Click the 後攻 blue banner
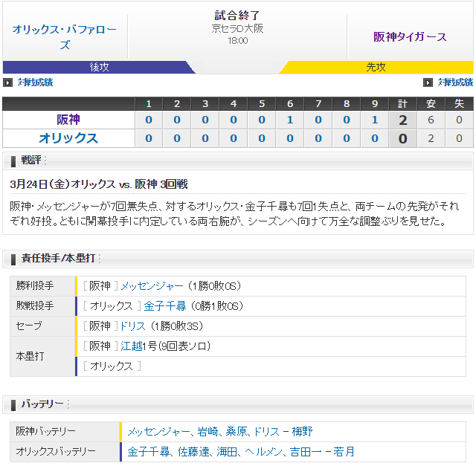This screenshot has height=466, width=476. 99,67
